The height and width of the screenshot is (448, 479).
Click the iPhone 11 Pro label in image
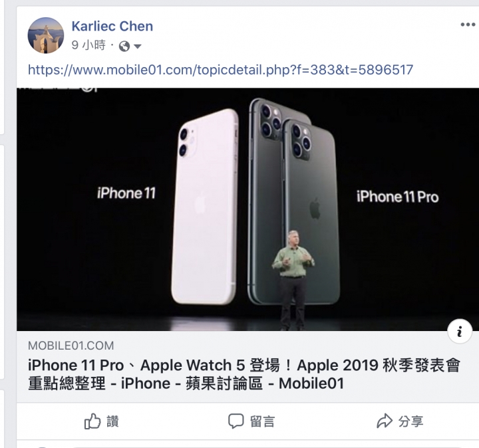[397, 197]
